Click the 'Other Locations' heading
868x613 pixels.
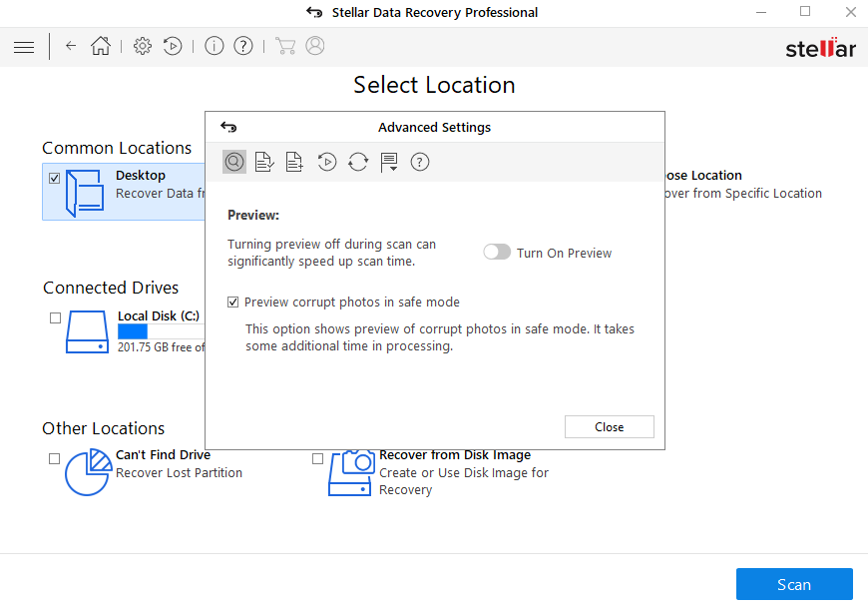tap(104, 428)
